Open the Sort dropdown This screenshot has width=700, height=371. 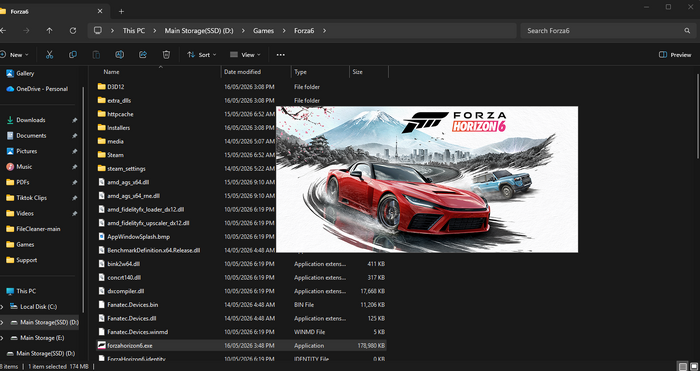[201, 55]
